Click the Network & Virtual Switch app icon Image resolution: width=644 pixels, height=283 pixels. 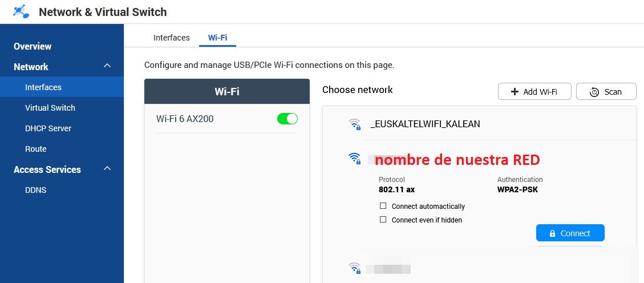coord(21,11)
